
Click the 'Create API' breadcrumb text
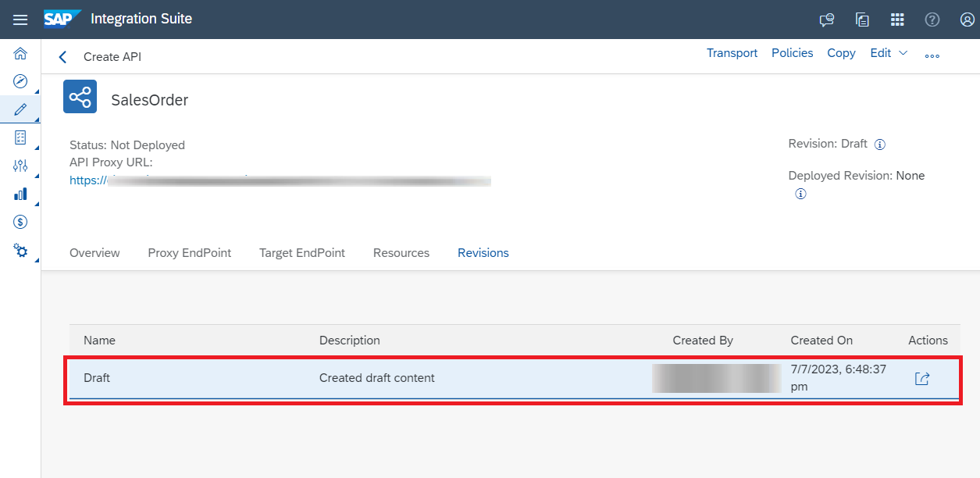[112, 57]
